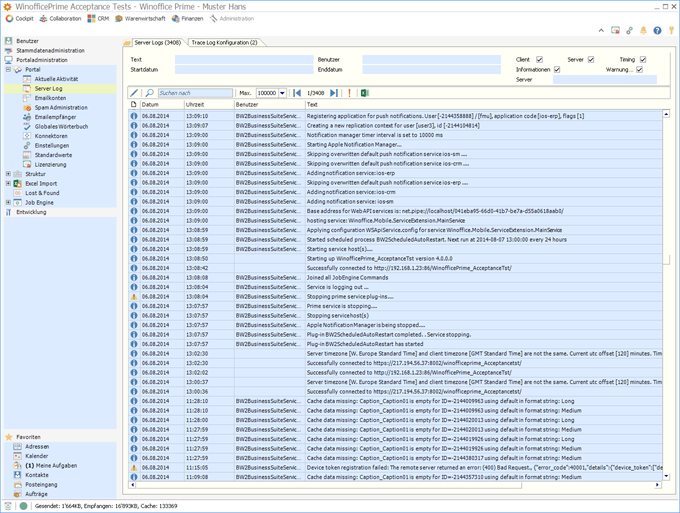Click the gears settings icon in the top right

629,30
